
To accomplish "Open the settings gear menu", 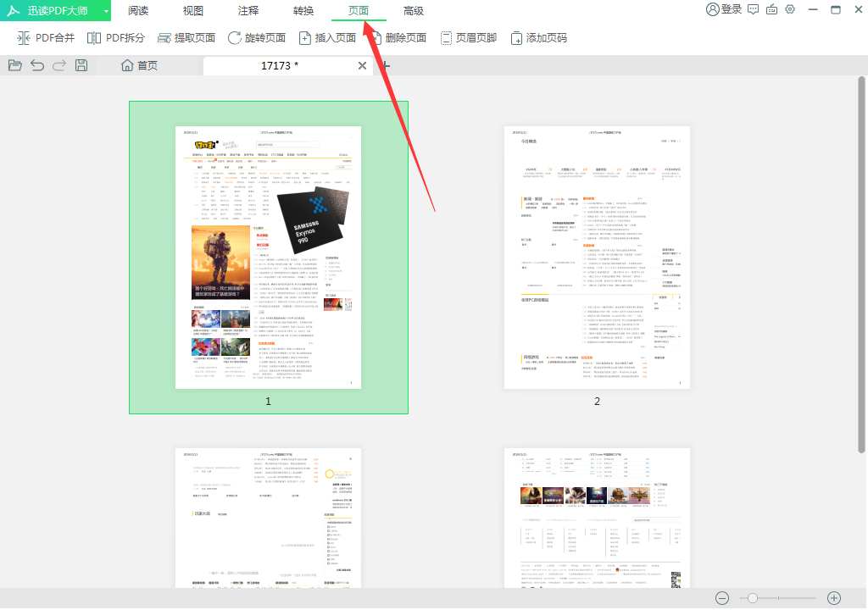I will click(x=790, y=8).
